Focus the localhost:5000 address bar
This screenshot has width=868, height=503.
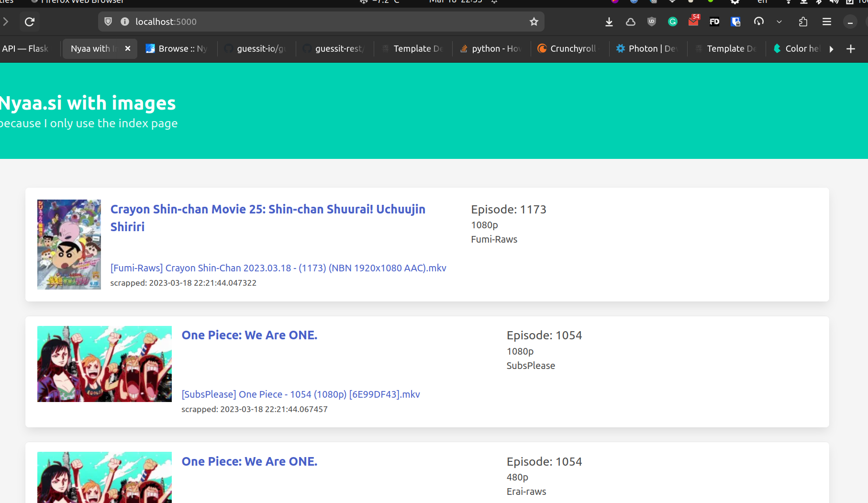[321, 22]
